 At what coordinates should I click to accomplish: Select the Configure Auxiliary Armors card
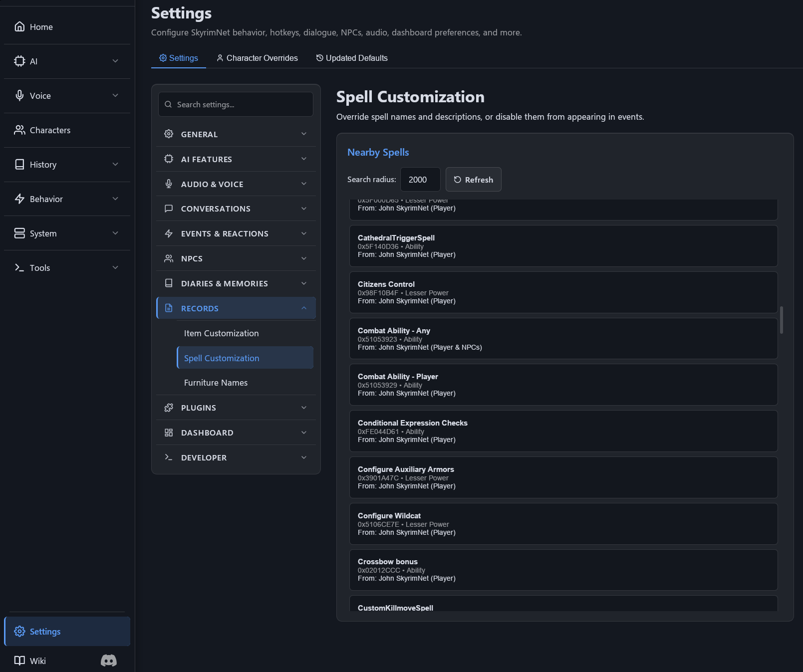pos(563,477)
